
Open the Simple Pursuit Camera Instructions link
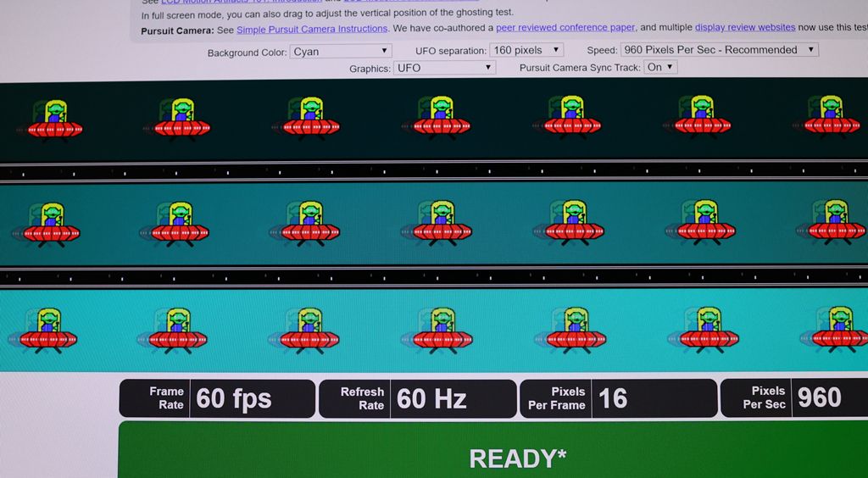point(312,30)
